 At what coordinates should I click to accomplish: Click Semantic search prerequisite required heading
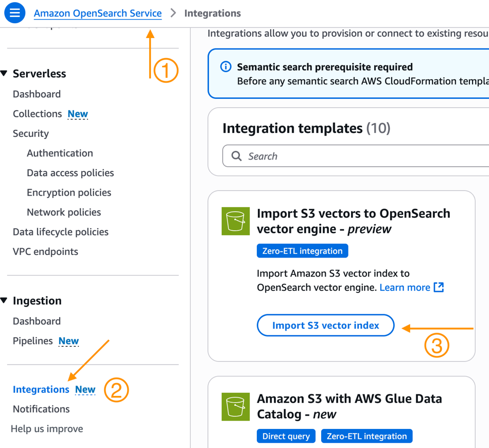(x=325, y=67)
